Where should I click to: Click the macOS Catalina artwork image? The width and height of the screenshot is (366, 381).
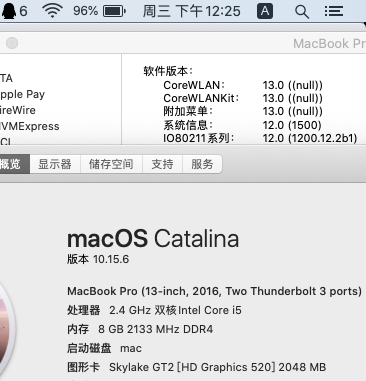coord(7,330)
